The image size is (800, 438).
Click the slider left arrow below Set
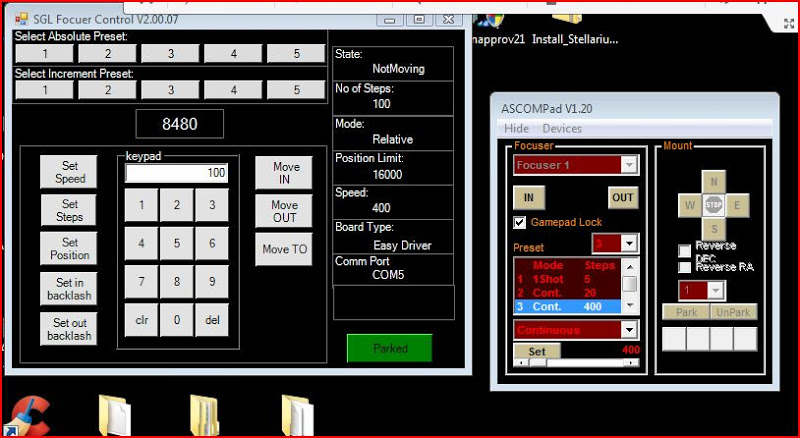tap(520, 363)
